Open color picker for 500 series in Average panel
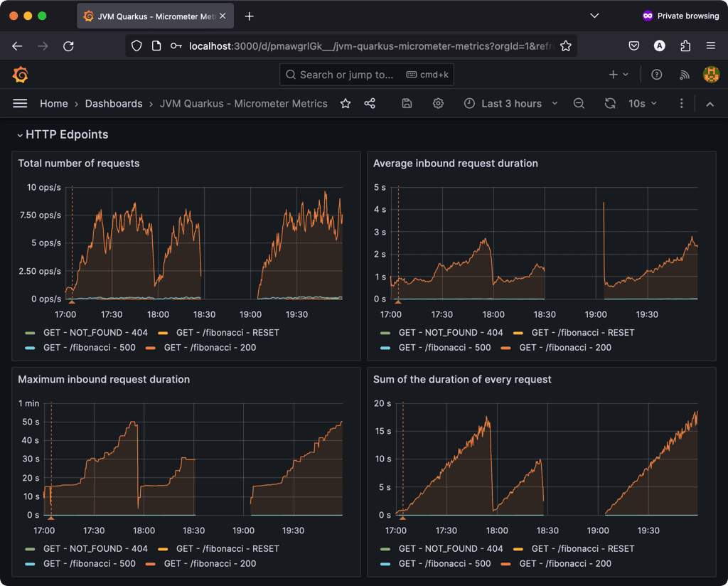The height and width of the screenshot is (586, 728). (x=385, y=348)
